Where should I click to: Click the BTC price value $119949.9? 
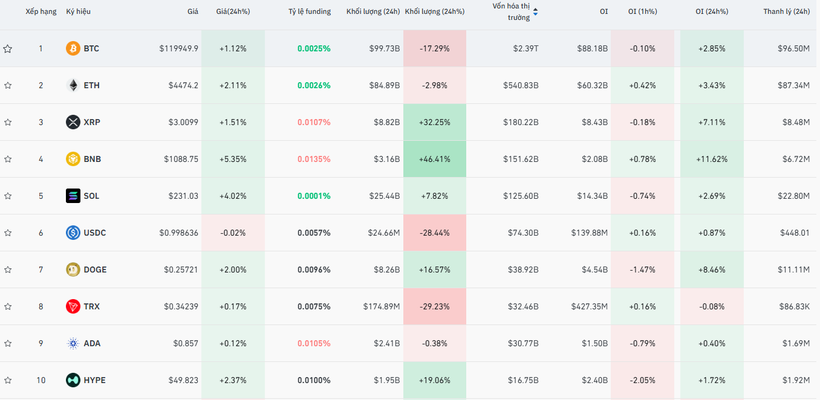(178, 48)
